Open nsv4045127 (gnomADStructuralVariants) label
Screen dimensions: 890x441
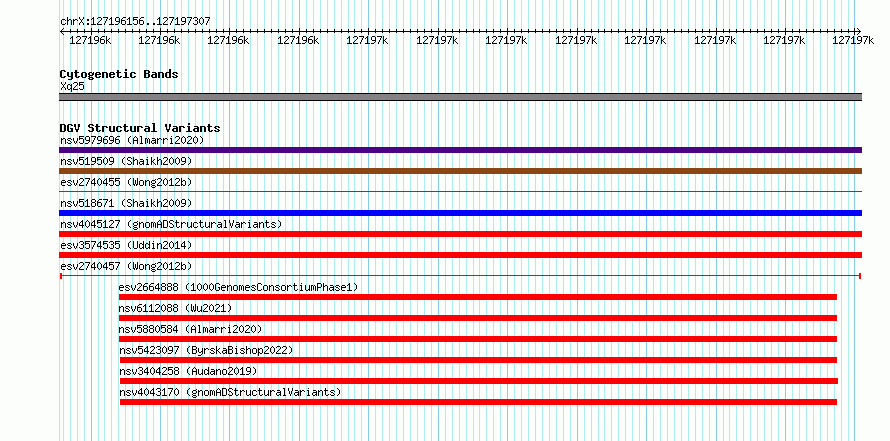click(x=171, y=224)
